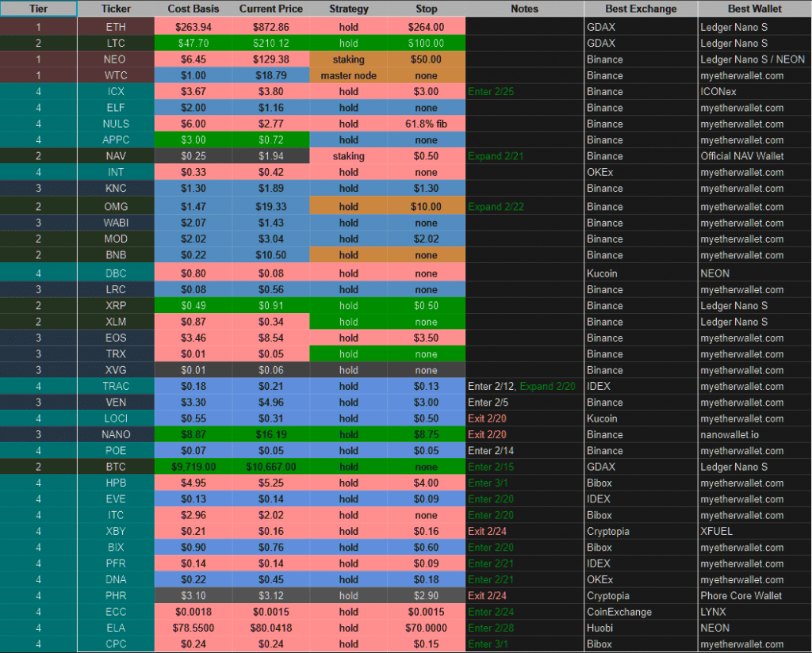
Task: Click NEO current price $129.38
Action: [x=271, y=59]
